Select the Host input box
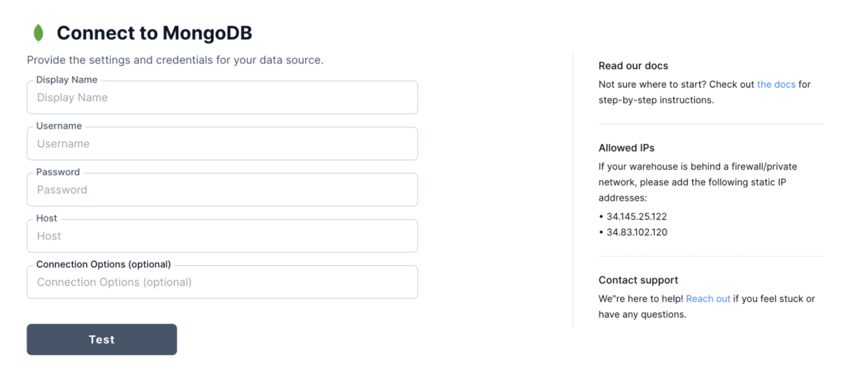 point(222,236)
